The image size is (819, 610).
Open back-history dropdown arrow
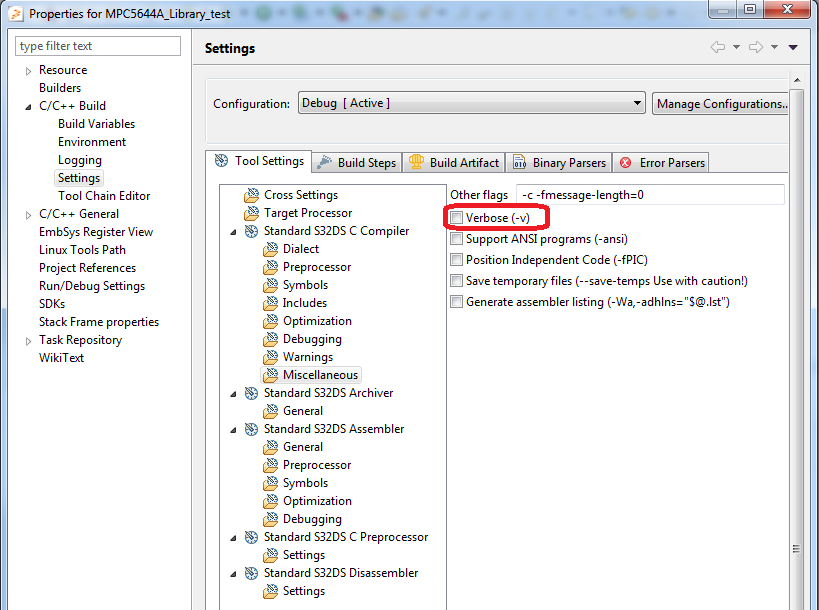pos(736,48)
